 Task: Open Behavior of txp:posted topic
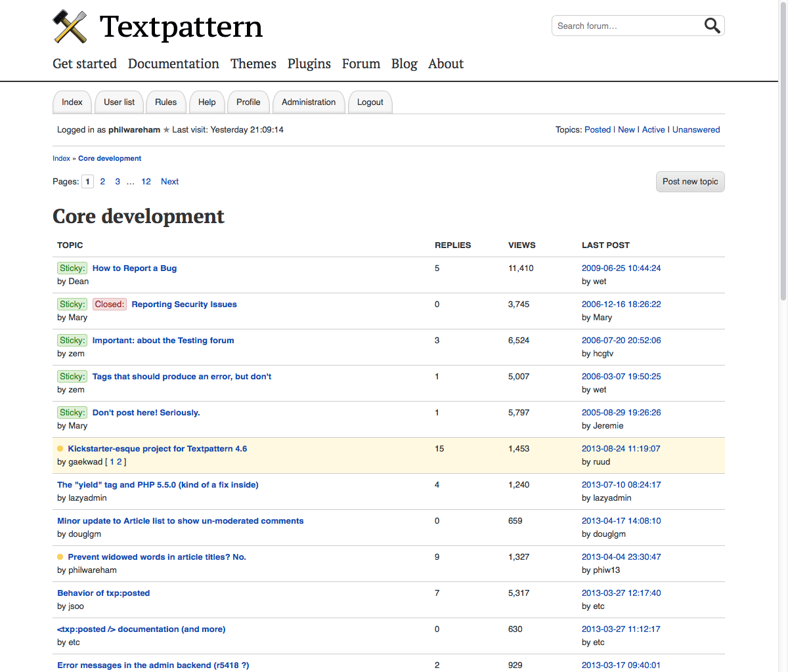click(x=103, y=593)
